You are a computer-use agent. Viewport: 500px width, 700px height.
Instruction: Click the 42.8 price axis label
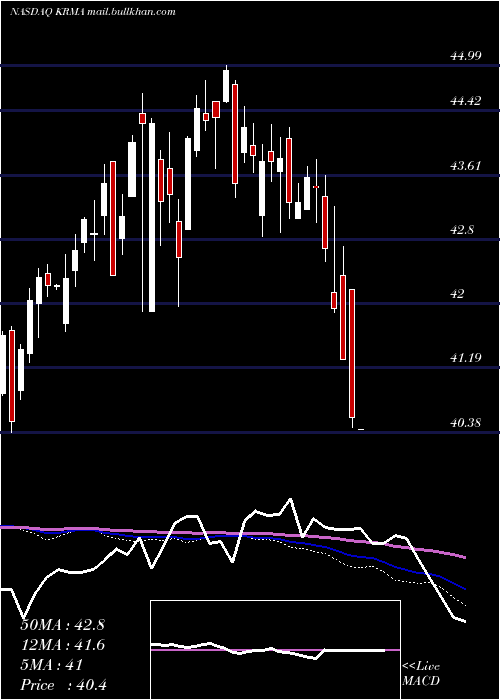pyautogui.click(x=462, y=230)
